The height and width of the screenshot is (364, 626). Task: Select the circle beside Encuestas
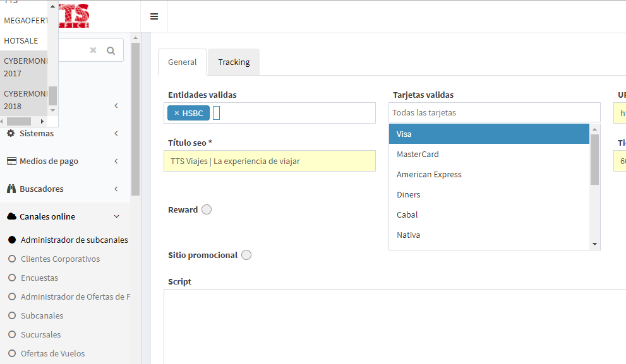pos(12,278)
